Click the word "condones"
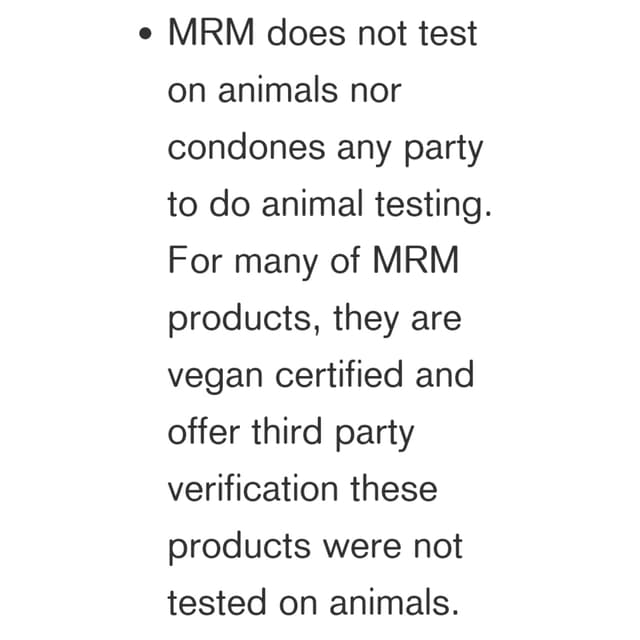The image size is (640, 640). click(247, 147)
